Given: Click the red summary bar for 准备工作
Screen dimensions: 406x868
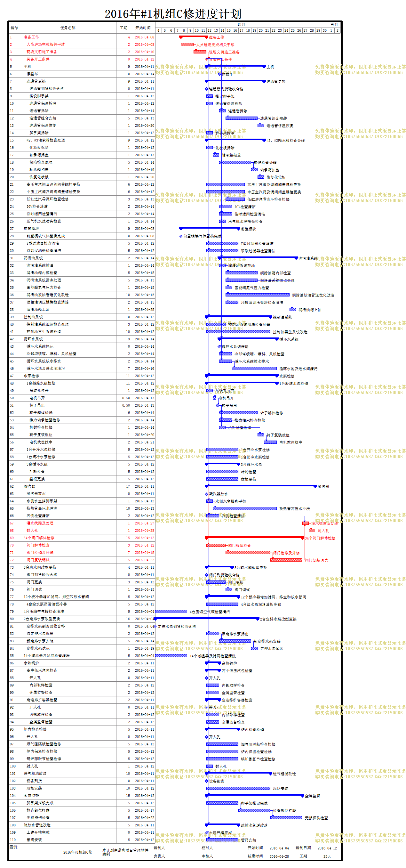Looking at the screenshot, I should (194, 37).
